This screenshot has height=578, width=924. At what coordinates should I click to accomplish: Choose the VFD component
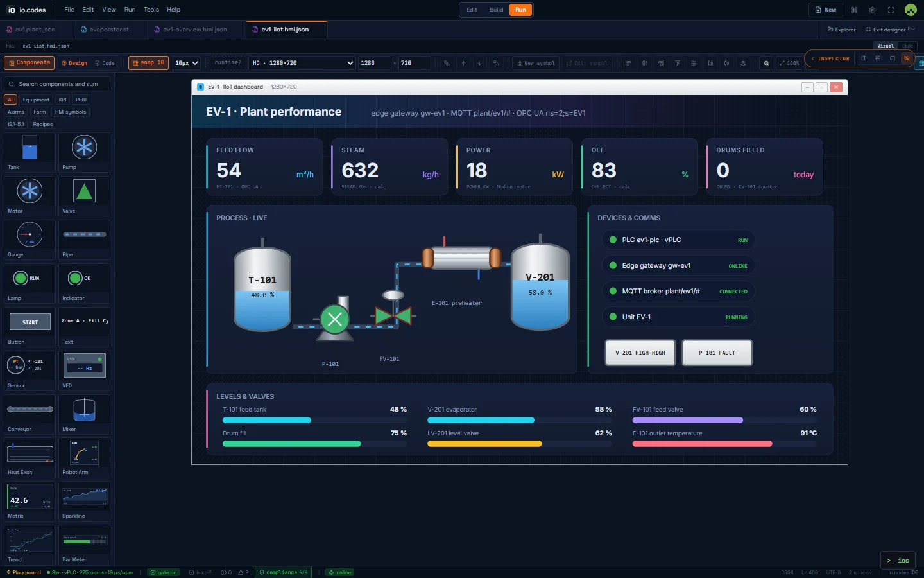(84, 371)
